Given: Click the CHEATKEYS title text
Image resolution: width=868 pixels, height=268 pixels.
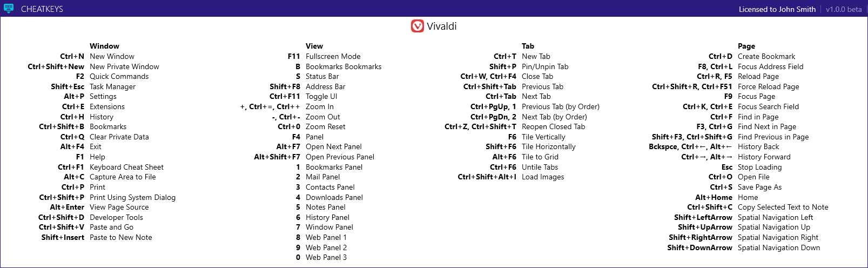Looking at the screenshot, I should click(42, 9).
